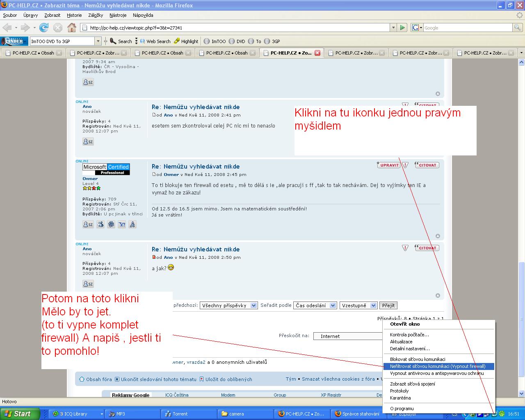This screenshot has width=525, height=420.
Task: Click the ImTOO word-find toolbar button
Action: click(215, 41)
